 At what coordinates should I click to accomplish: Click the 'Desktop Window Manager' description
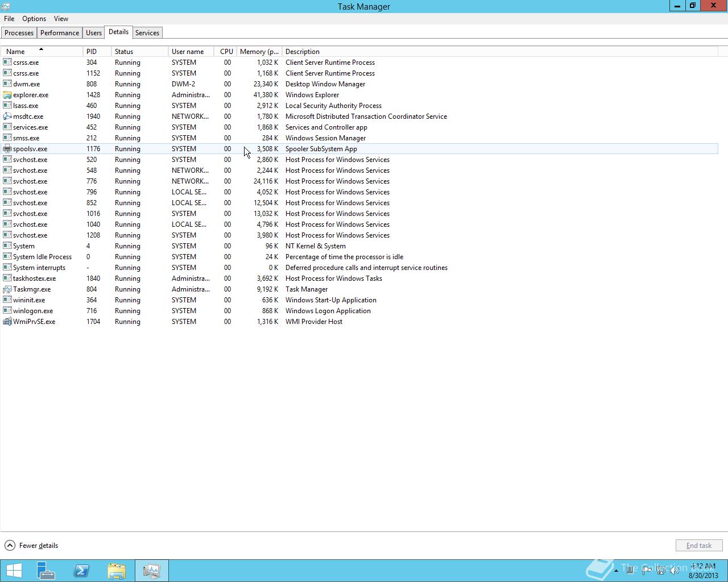point(325,84)
